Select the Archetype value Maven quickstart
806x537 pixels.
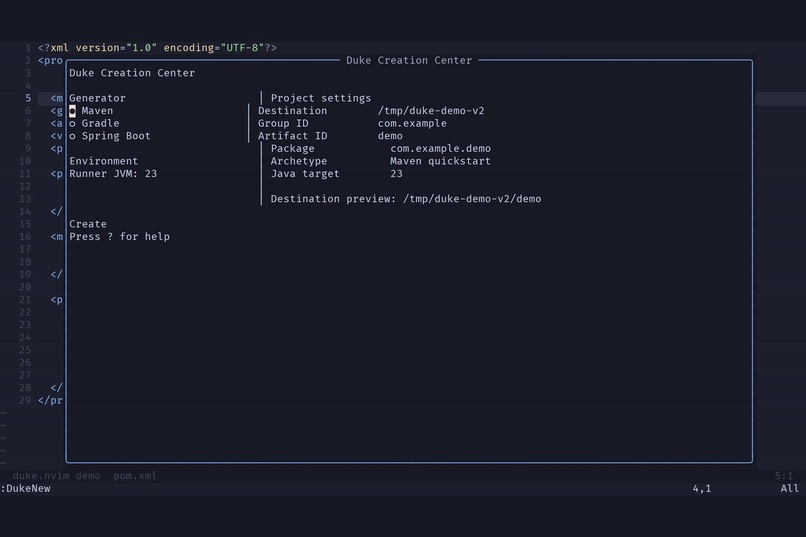440,161
